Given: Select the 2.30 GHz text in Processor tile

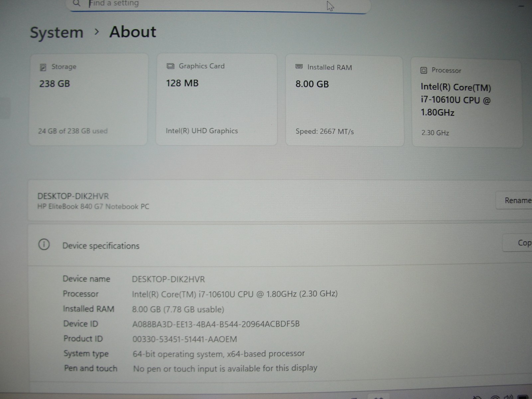Looking at the screenshot, I should [435, 133].
